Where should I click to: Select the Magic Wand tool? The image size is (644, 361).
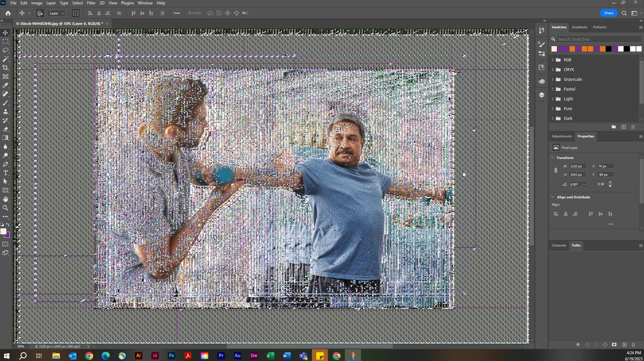point(5,59)
